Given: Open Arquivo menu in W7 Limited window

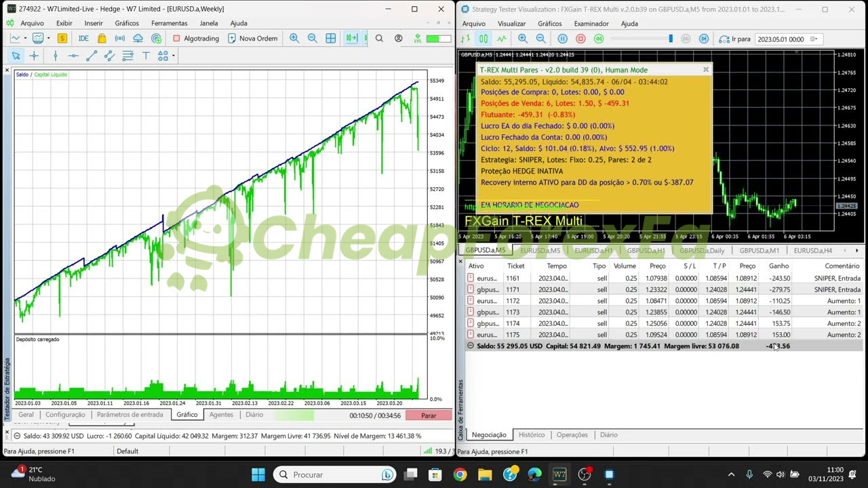Looking at the screenshot, I should pos(32,23).
